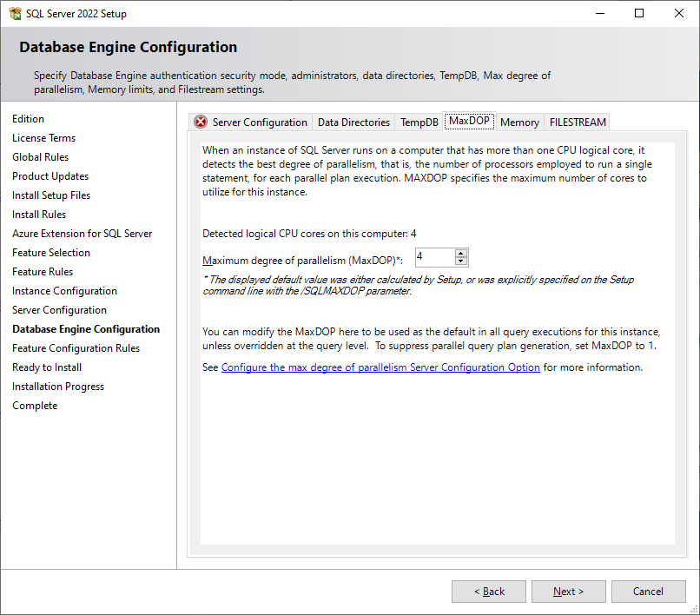Select the TempDB tab
The height and width of the screenshot is (615, 700).
(x=419, y=122)
